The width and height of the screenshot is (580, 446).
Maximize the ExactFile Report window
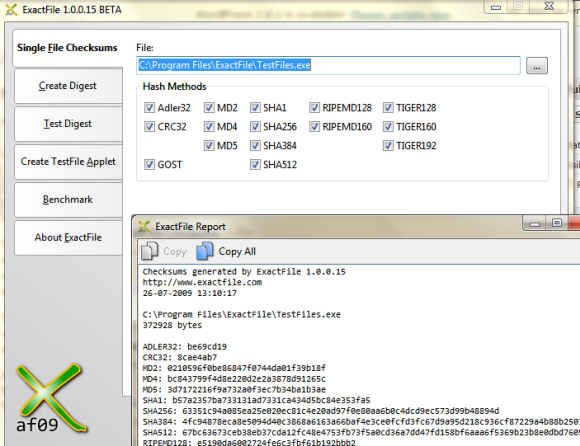(557, 223)
